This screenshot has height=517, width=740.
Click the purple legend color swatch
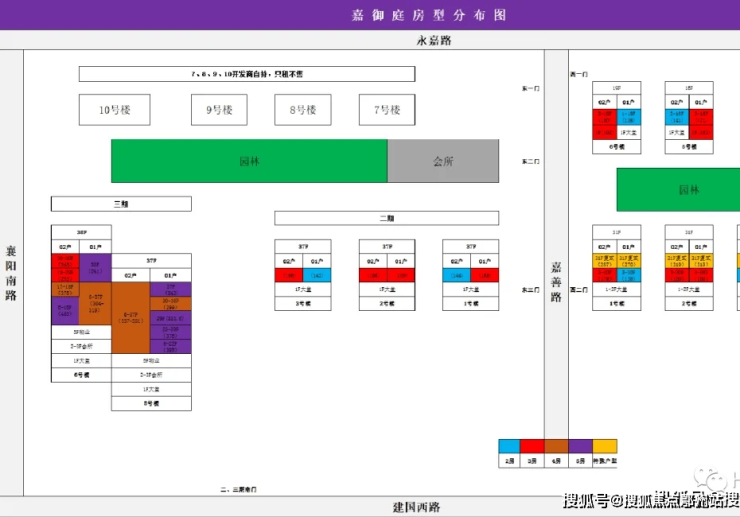pyautogui.click(x=581, y=447)
